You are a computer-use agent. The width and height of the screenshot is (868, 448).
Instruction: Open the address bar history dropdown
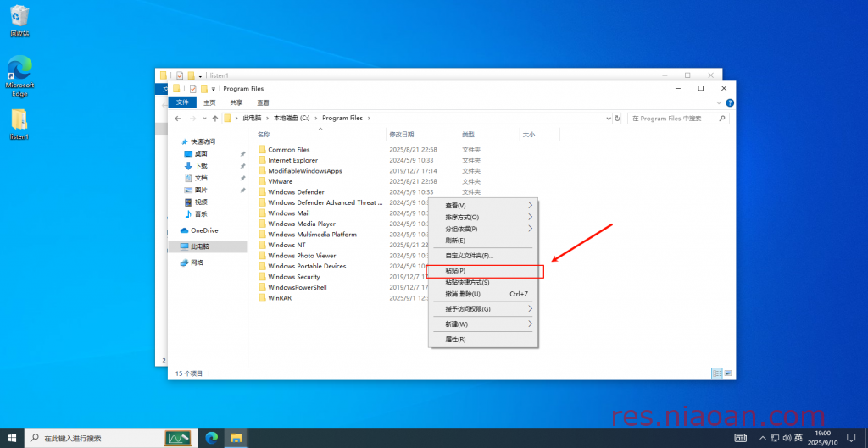608,119
